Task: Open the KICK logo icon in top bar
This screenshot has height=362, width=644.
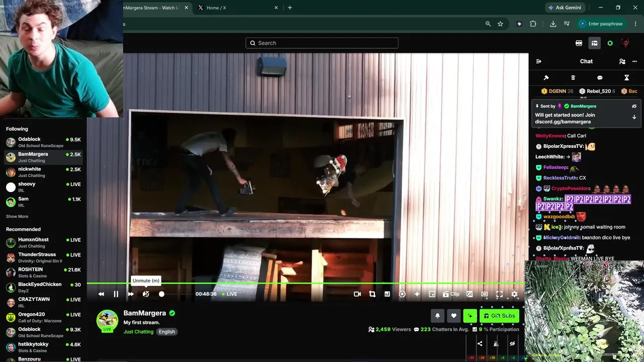Action: point(579,43)
